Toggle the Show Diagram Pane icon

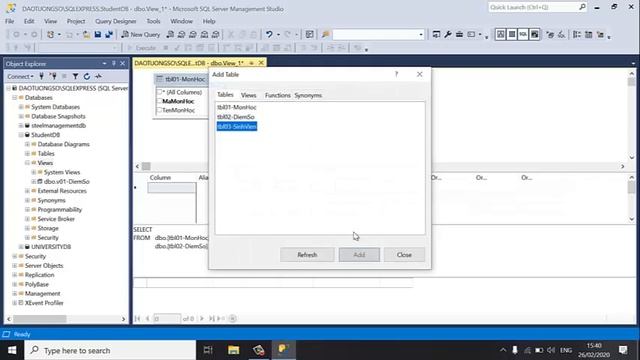pyautogui.click(x=500, y=35)
